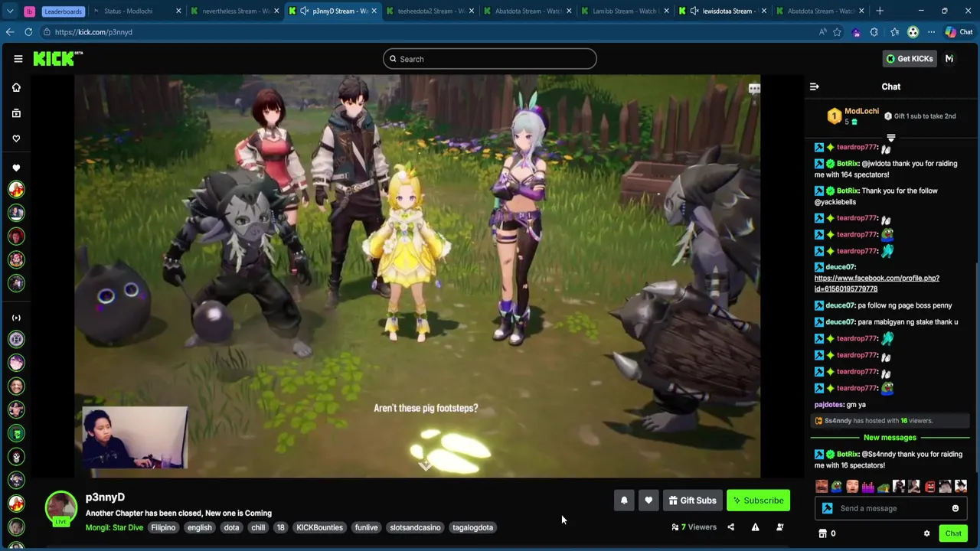Click the green Subscribe button
Screen dimensions: 980x551
758,500
